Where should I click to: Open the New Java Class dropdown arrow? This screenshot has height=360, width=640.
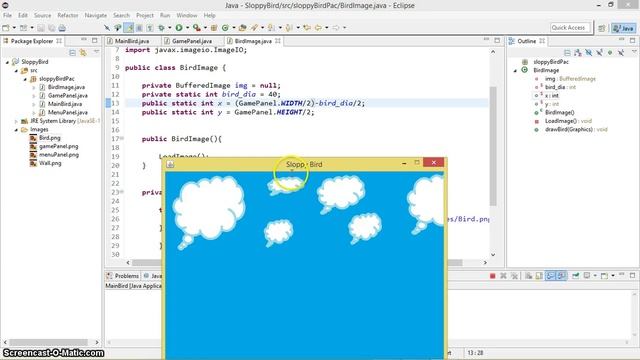click(233, 28)
